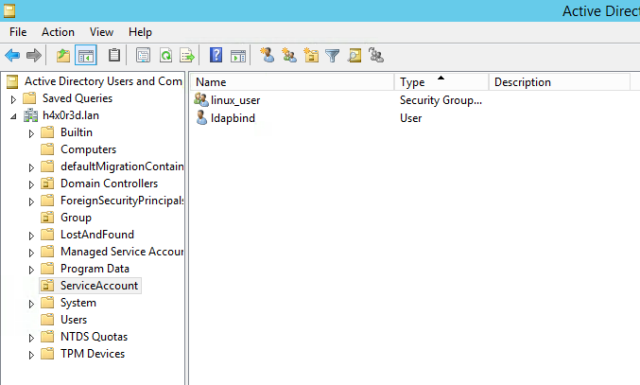Screen dimensions: 640x385
Task: Click the title bar application icon
Action: point(9,11)
